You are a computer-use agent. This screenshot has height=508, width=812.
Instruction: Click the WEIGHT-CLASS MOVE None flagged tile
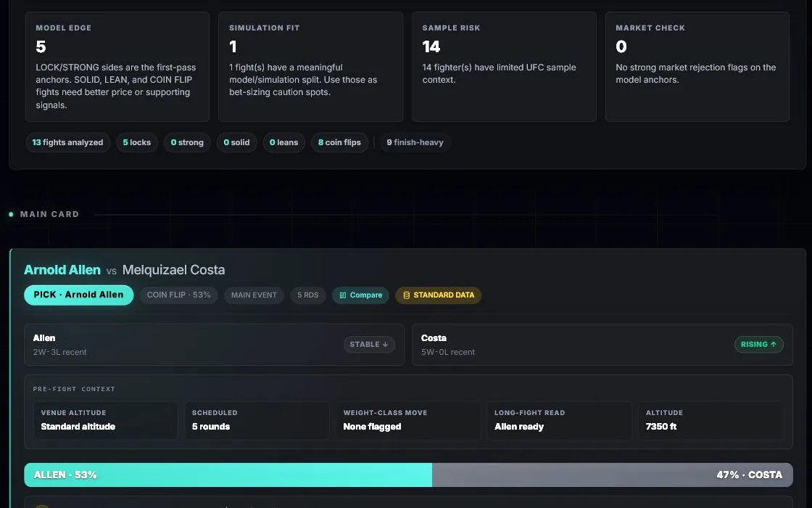(408, 420)
